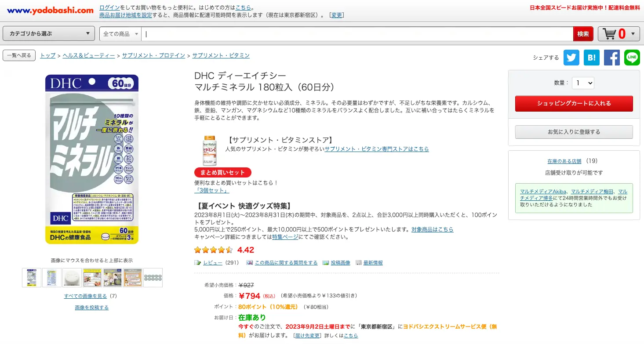The width and height of the screenshot is (644, 344).
Task: Click ショッピングカートに入れる button
Action: tap(574, 104)
